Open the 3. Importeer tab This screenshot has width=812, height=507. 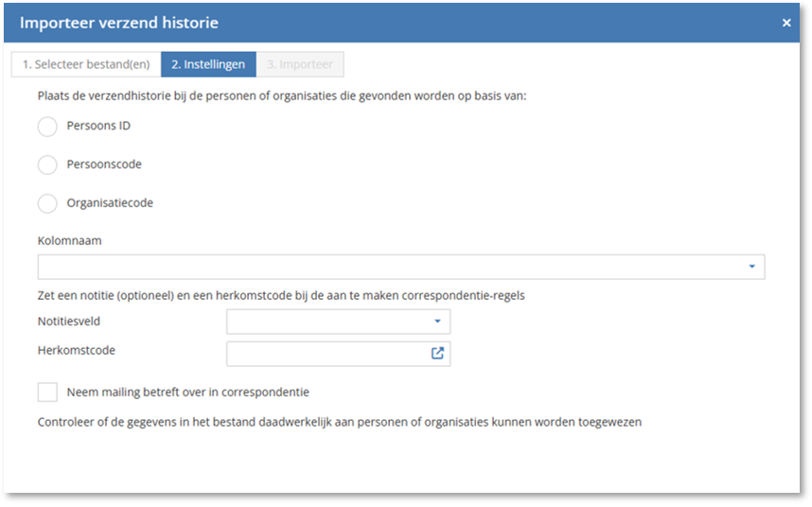[x=300, y=65]
